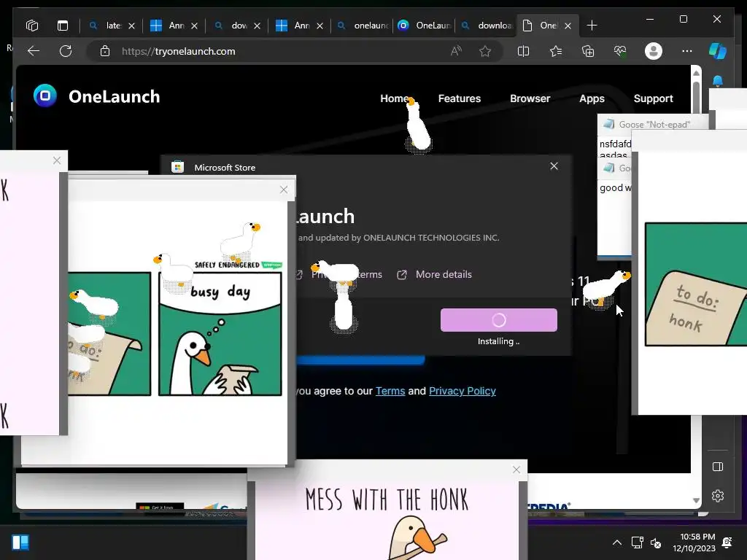Viewport: 747px width, 560px height.
Task: Close the Mess With The Honk window
Action: [x=516, y=470]
